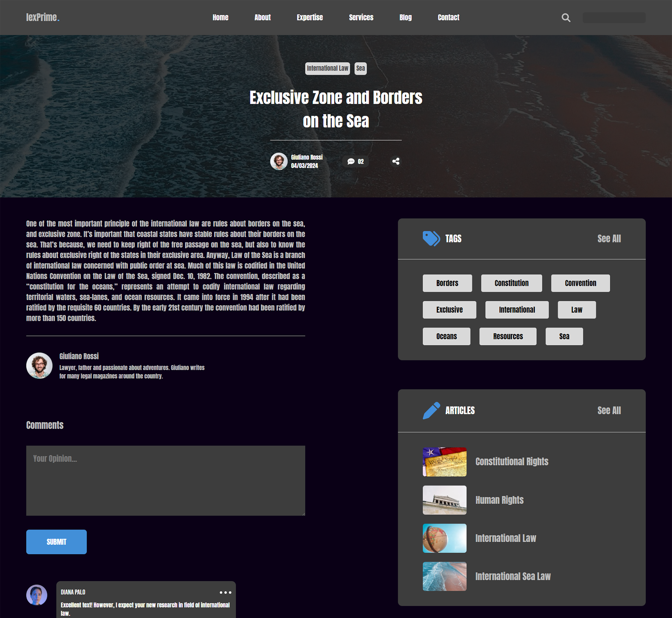Click the International Law category badge
Viewport: 672px width, 618px height.
point(327,69)
